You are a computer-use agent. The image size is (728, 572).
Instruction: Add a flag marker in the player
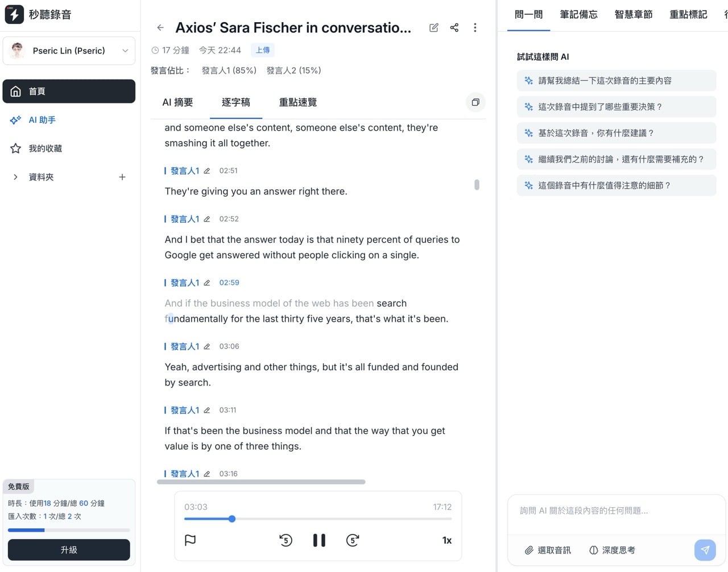click(191, 540)
